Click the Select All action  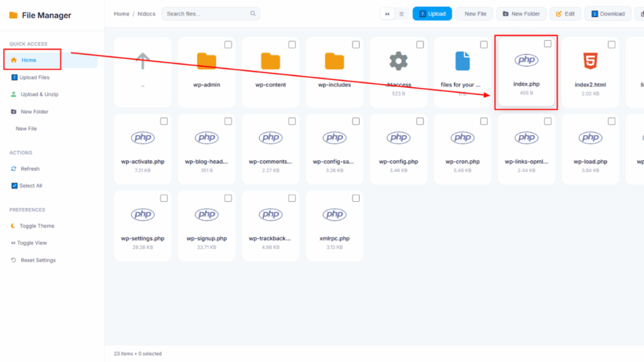tap(15, 185)
